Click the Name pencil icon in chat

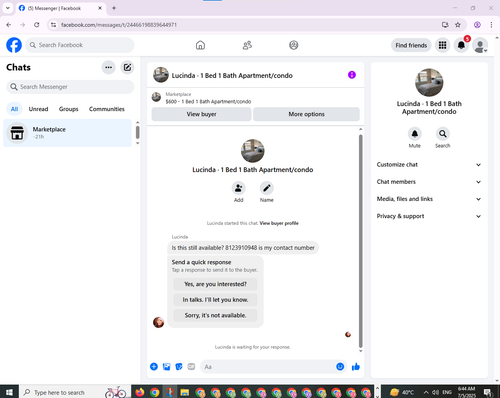[x=267, y=188]
